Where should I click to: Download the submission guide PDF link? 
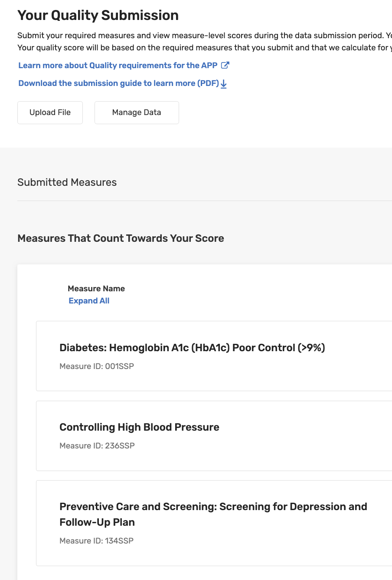[x=118, y=83]
